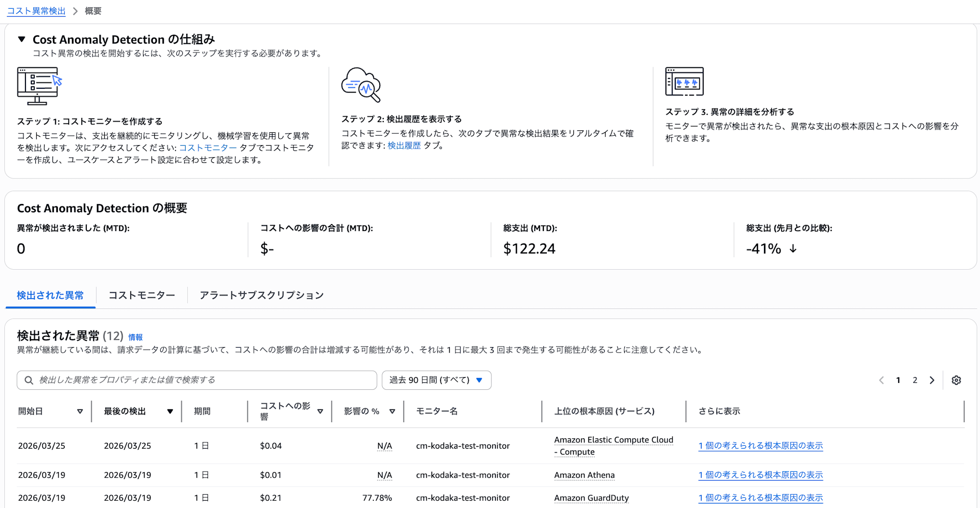Screen dimensions: 980x508
Task: Click the search magnifier icon
Action: (29, 380)
